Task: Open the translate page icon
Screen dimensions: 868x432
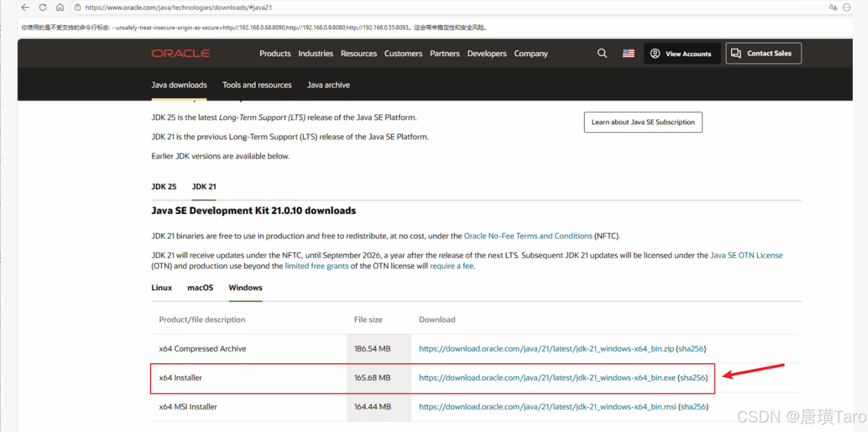Action: point(833,8)
